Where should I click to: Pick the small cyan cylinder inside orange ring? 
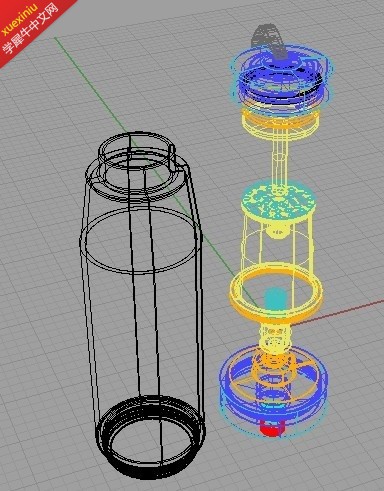click(x=275, y=297)
